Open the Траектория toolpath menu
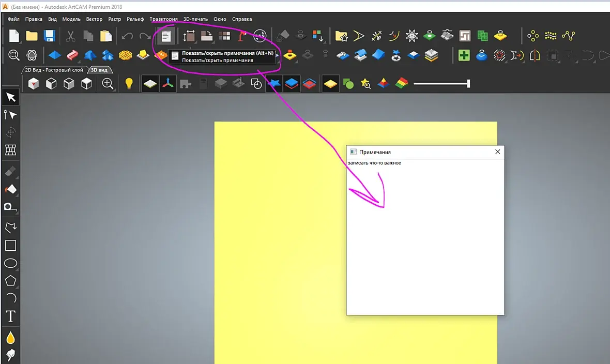Screen dimensions: 610x364 click(163, 19)
